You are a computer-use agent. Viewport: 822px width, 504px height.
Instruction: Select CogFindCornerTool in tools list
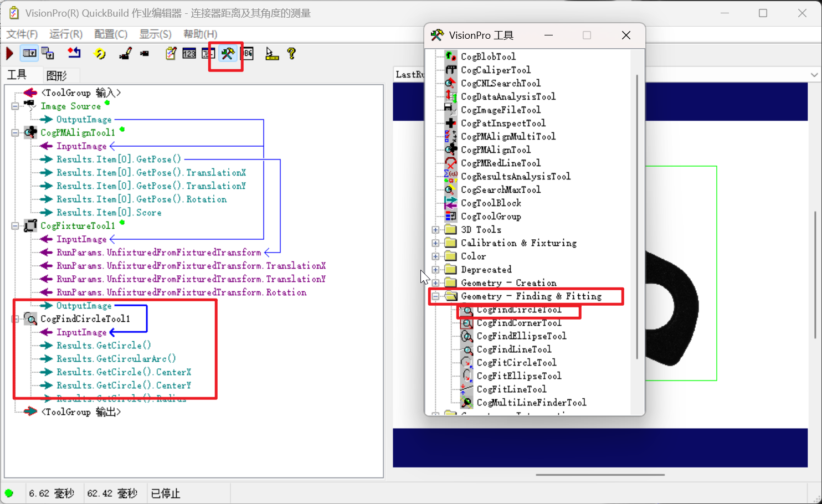pos(519,323)
